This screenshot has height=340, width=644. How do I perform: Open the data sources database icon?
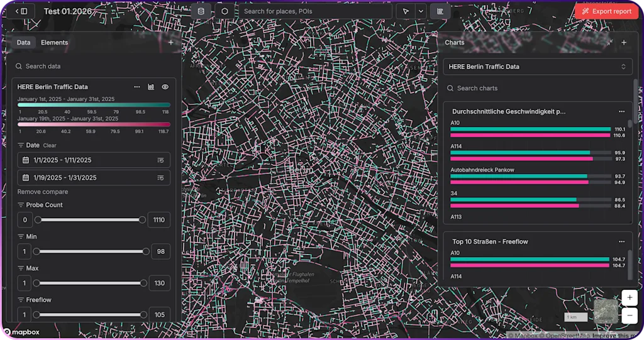(201, 11)
